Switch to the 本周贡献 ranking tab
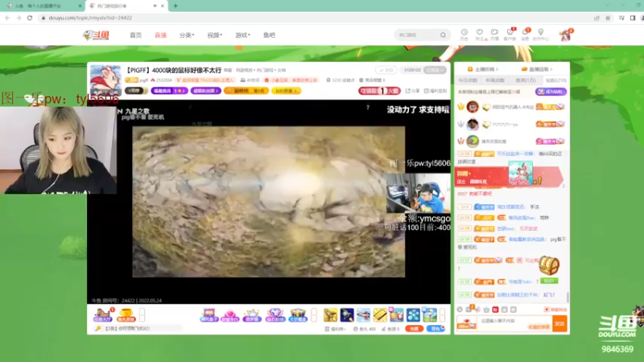Image resolution: width=644 pixels, height=362 pixels. tap(495, 80)
